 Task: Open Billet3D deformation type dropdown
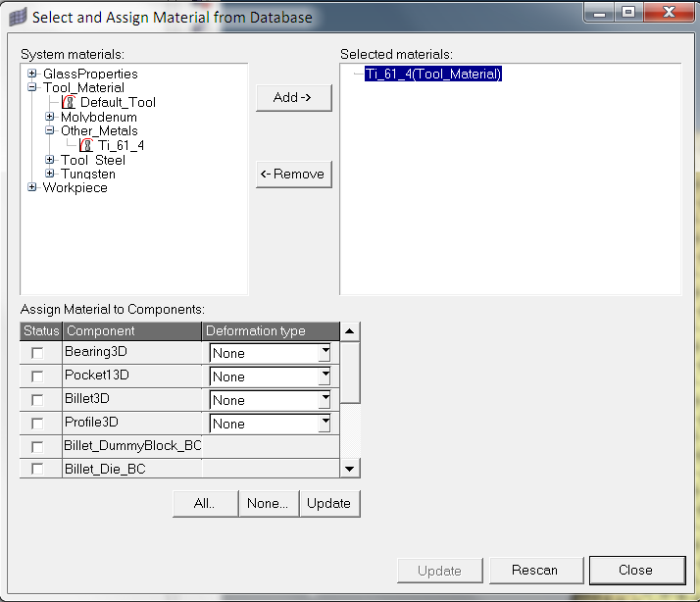click(325, 400)
